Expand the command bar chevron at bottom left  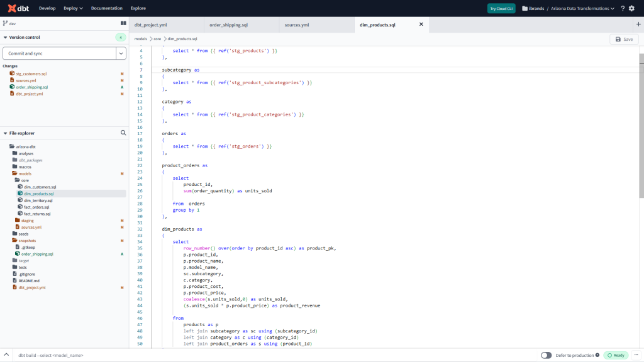(x=6, y=355)
